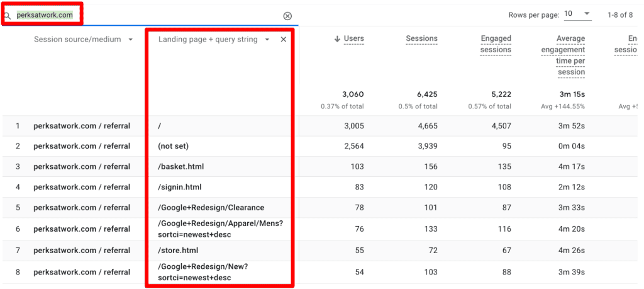Select row 1 perksatwork.com / referral source
This screenshot has height=289, width=644.
[82, 126]
